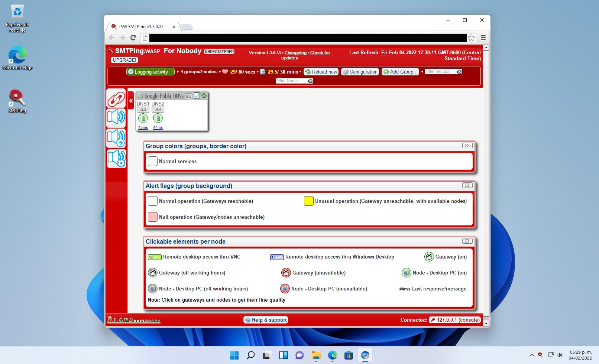Click the Normal operation white swatch

(153, 201)
